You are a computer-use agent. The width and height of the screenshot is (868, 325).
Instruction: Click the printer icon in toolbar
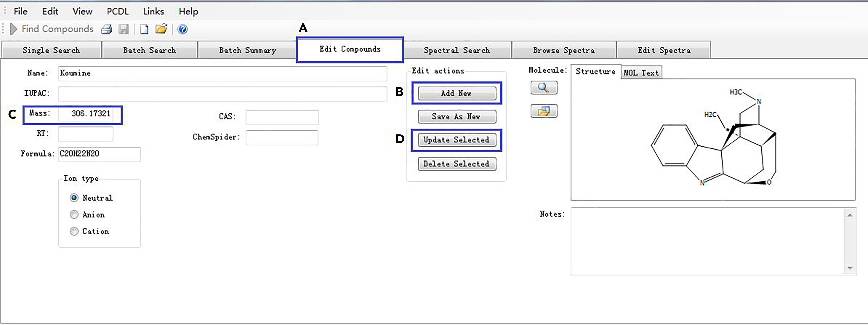[107, 29]
